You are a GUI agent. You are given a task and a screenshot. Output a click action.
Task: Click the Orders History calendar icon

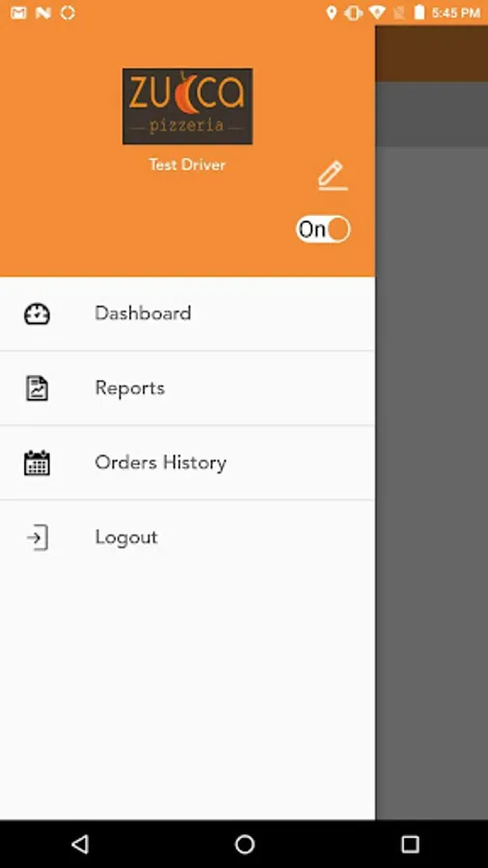click(37, 463)
